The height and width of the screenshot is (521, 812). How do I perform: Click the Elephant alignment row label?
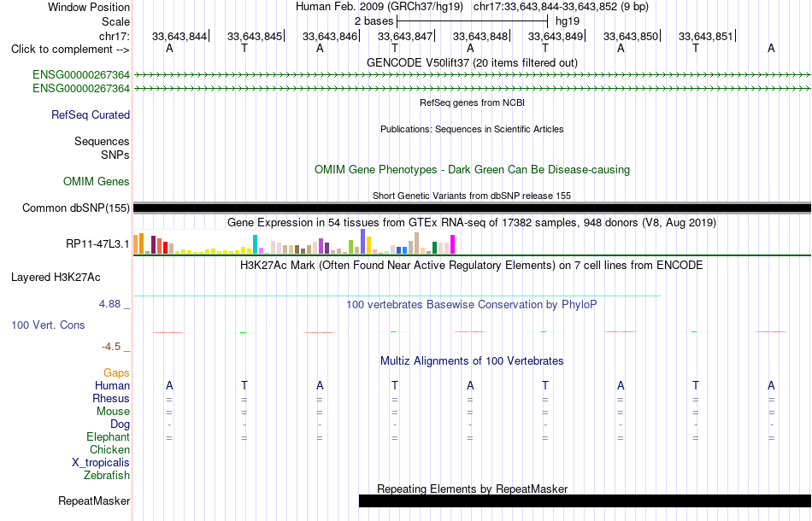click(109, 437)
